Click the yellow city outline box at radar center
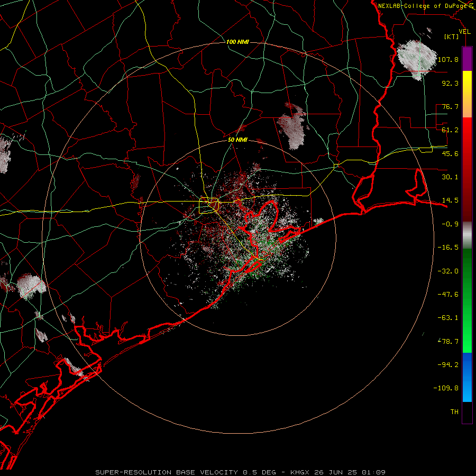The width and height of the screenshot is (476, 476). point(209,206)
